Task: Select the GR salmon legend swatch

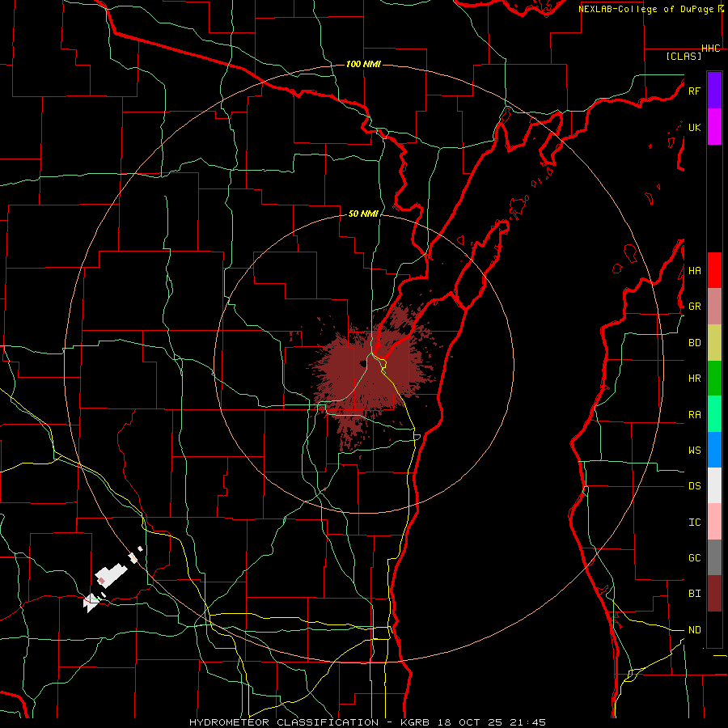Action: tap(714, 307)
